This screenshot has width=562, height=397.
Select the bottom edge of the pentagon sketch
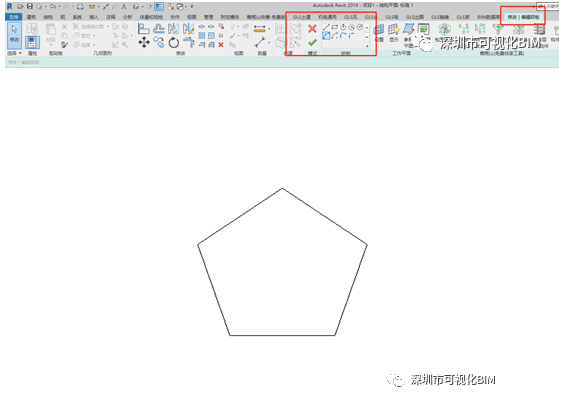(282, 335)
